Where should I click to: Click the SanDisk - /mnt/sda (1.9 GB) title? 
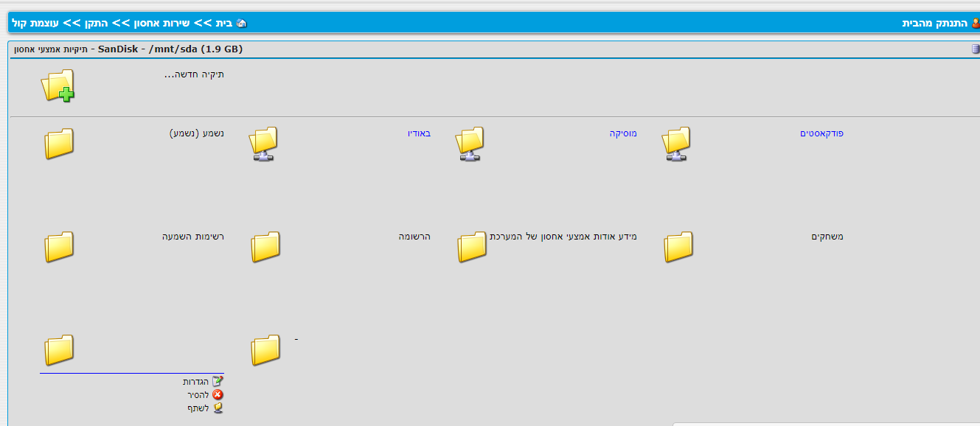pos(170,49)
